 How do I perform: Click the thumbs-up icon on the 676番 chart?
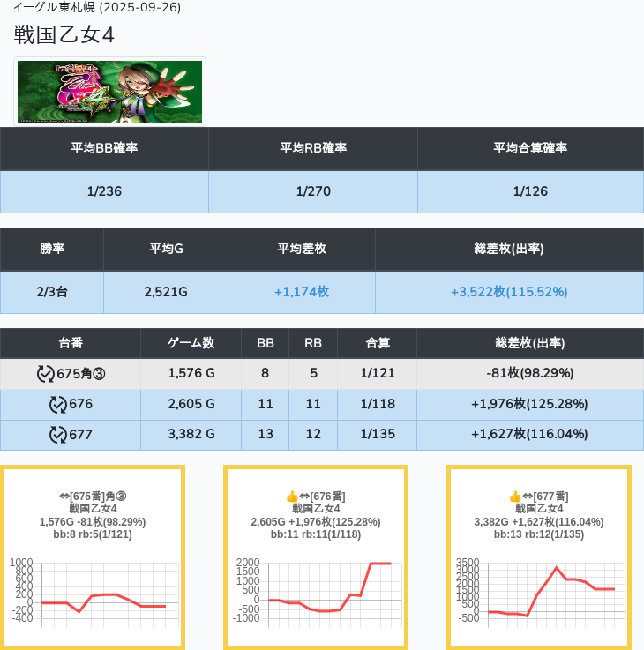tap(292, 497)
